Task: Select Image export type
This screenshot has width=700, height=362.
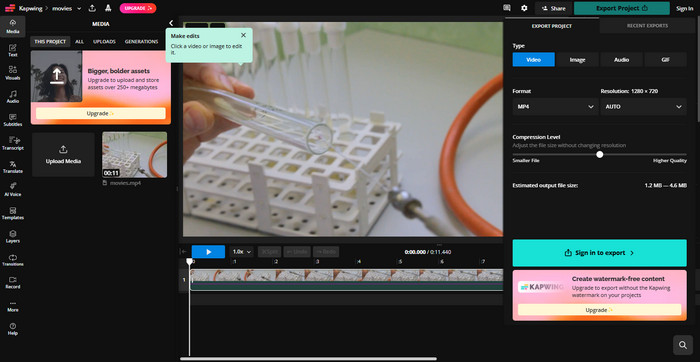Action: point(577,59)
